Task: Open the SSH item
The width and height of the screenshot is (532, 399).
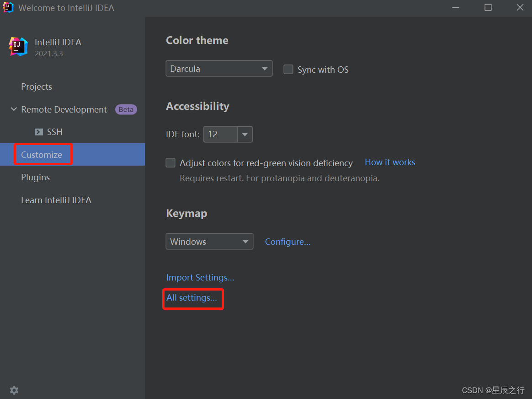Action: (55, 132)
